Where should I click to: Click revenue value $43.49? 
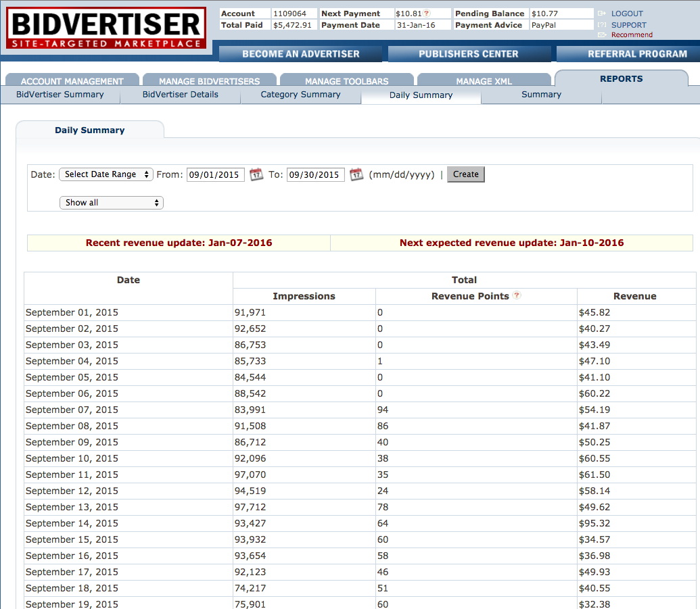[594, 345]
